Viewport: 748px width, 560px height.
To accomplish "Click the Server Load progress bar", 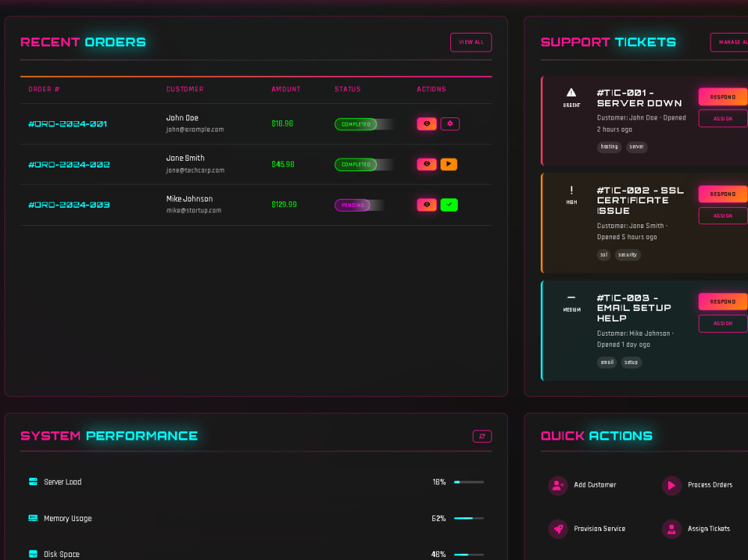I will (468, 482).
